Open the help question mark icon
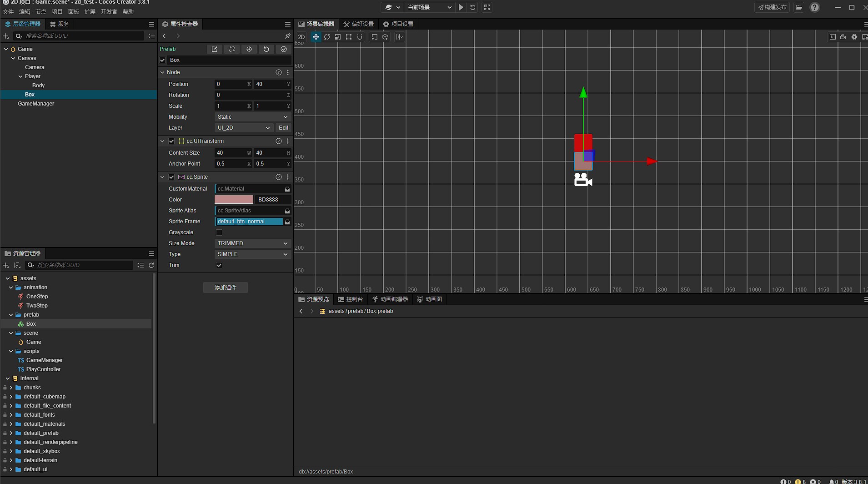This screenshot has height=484, width=868. coord(815,7)
